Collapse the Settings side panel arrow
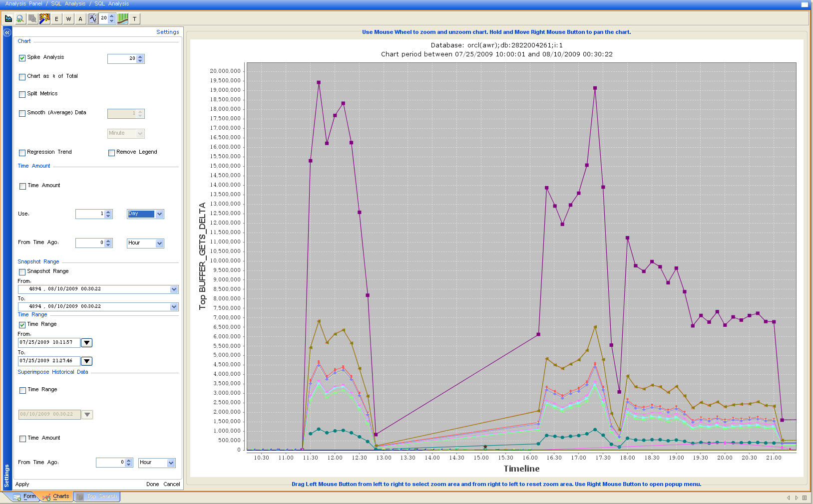813x504 pixels. (7, 32)
